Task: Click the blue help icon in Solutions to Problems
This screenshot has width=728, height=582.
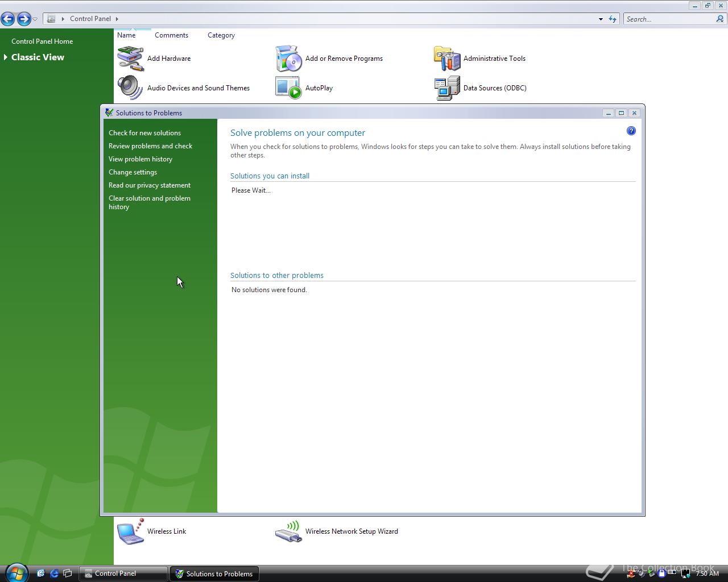Action: pyautogui.click(x=631, y=131)
